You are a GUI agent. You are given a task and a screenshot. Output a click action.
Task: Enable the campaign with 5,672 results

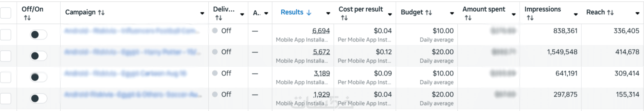click(38, 56)
